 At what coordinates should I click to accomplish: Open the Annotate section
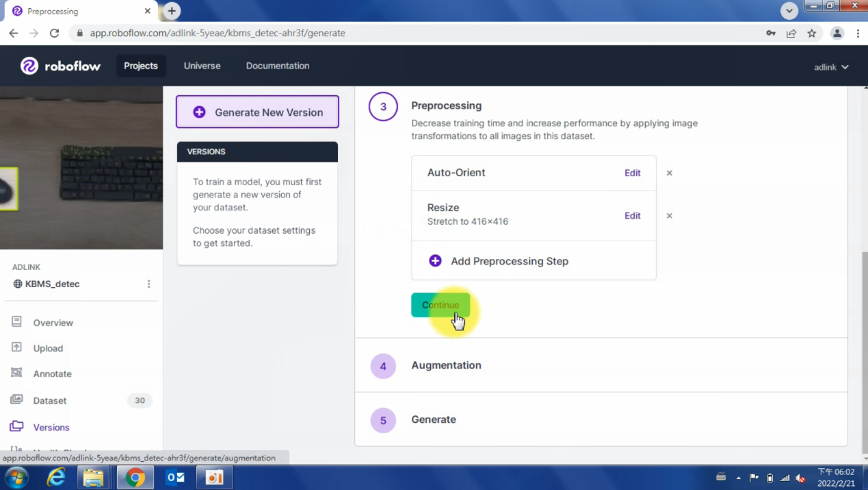(x=52, y=374)
